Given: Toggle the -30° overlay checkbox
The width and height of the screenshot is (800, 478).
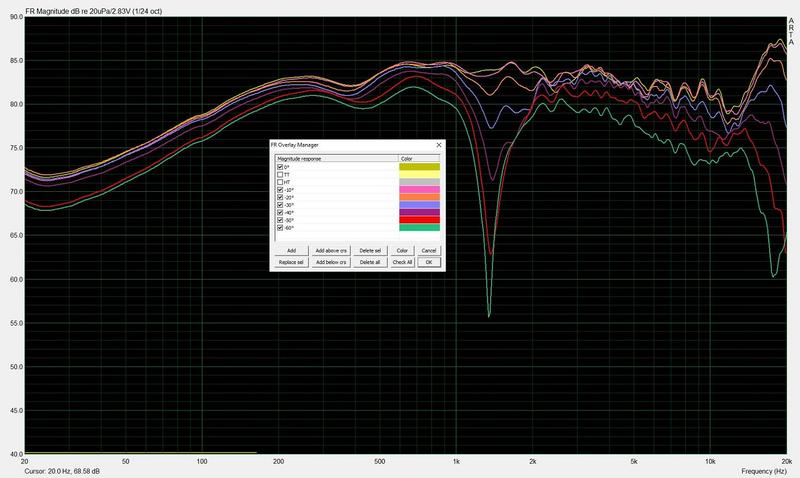Looking at the screenshot, I should point(280,205).
